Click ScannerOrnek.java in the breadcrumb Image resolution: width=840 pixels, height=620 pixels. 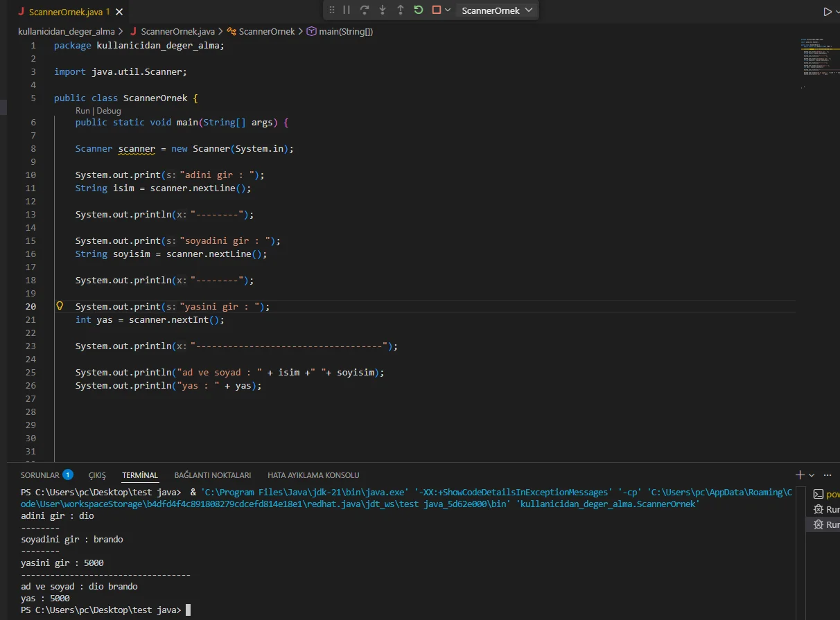click(x=177, y=32)
